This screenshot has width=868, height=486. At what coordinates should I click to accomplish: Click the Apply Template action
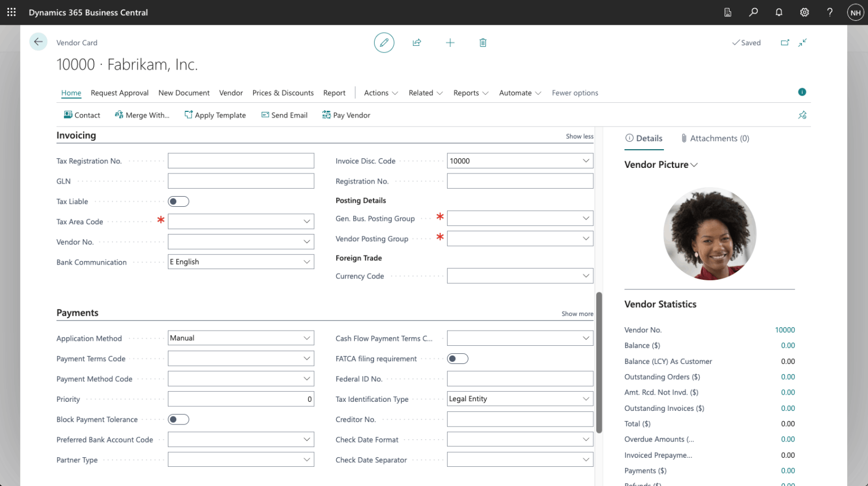pos(215,115)
